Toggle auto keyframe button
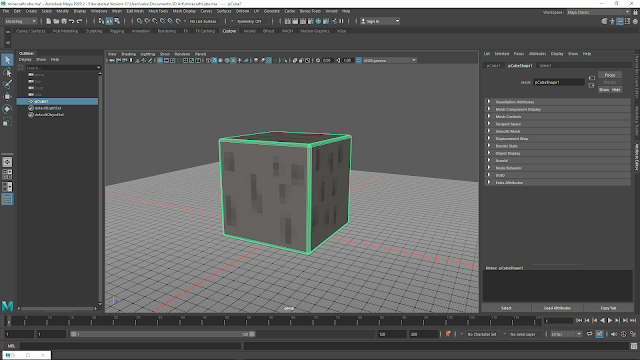 click(448, 334)
